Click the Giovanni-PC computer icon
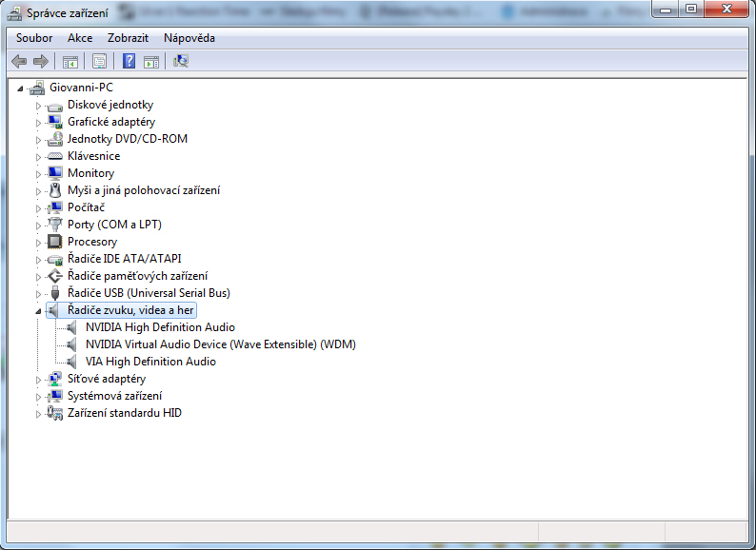Screen dimensions: 756x550 37,88
